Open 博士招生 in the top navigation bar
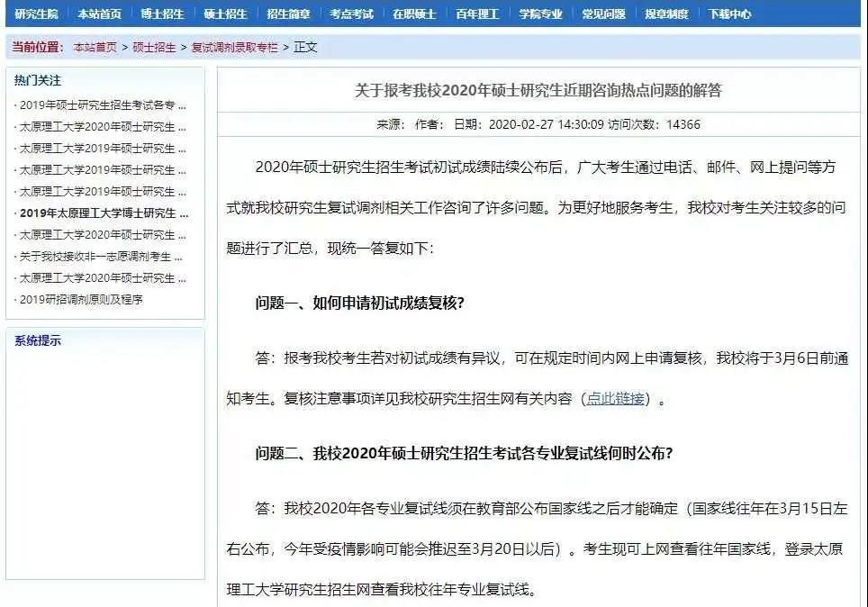 tap(162, 14)
